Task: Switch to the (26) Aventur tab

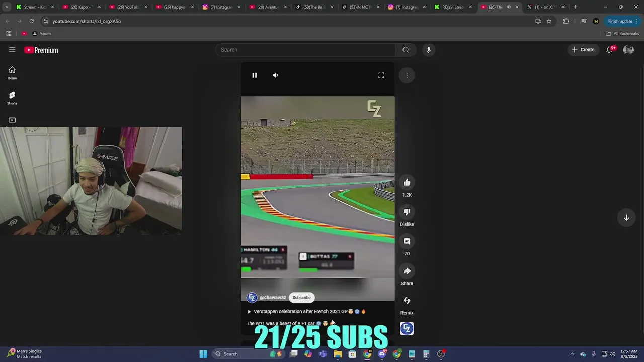Action: (268, 7)
